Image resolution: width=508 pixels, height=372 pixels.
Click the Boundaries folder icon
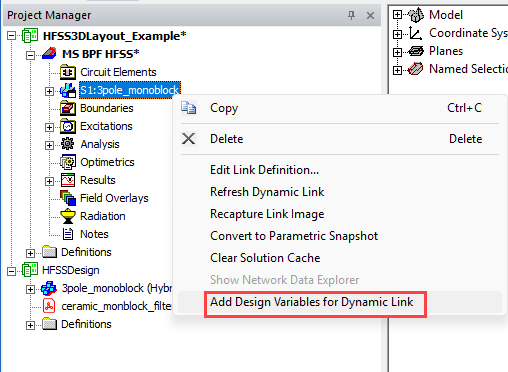68,108
